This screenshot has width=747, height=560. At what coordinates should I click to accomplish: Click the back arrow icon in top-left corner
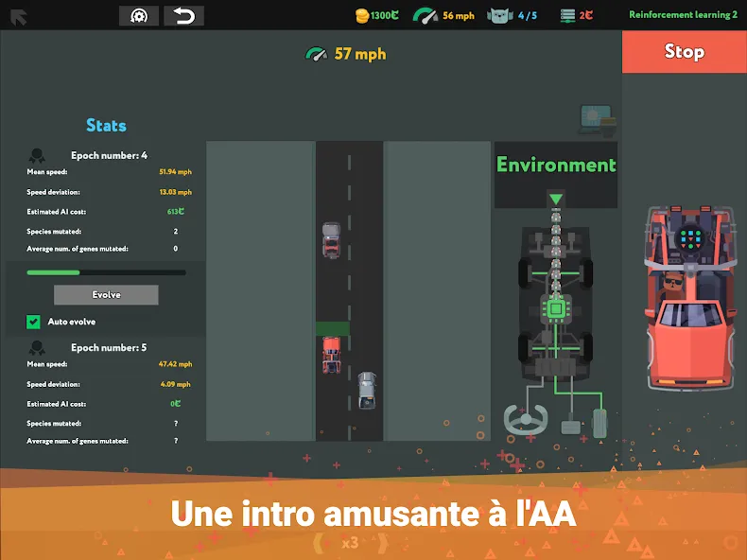pos(19,17)
